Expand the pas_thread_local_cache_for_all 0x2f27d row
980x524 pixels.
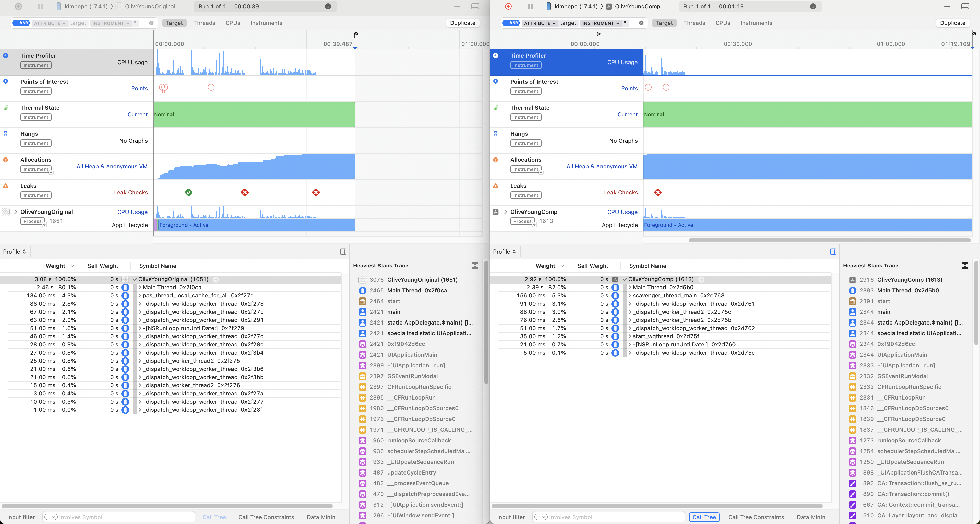140,295
